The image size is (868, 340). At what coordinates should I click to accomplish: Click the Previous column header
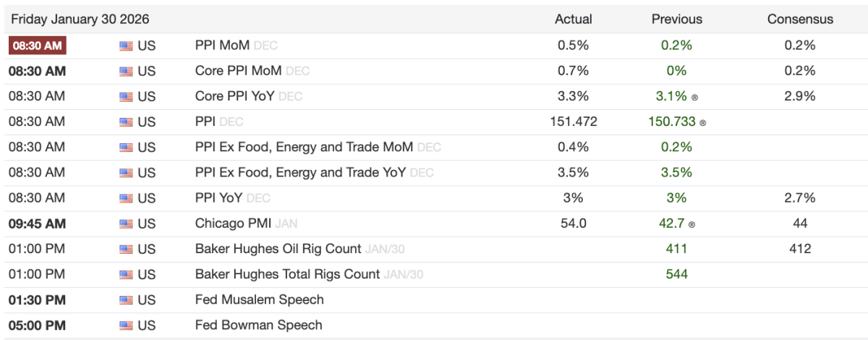676,20
